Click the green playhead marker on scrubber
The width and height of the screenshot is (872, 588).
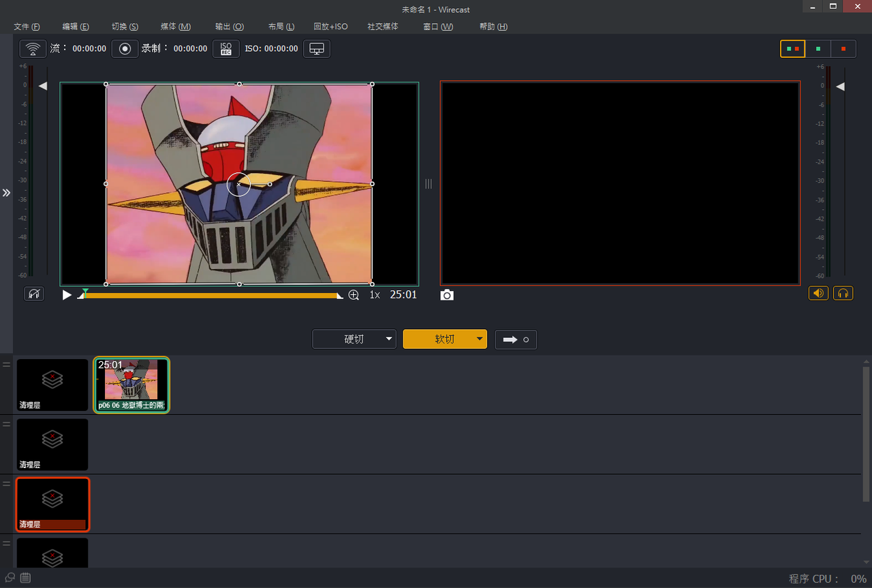pos(85,292)
